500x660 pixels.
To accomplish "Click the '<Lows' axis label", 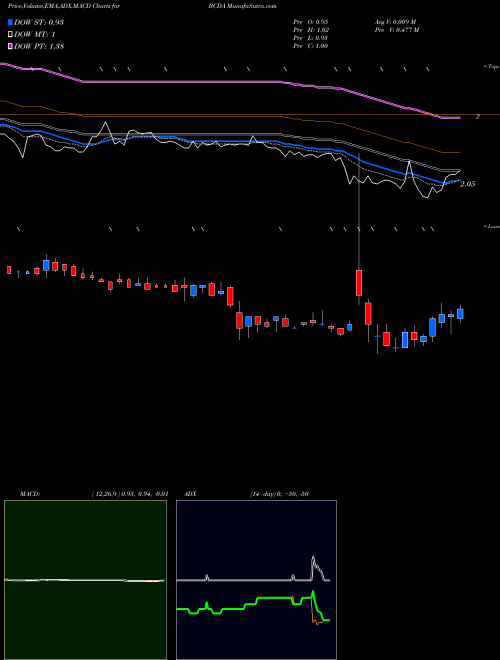I will click(x=491, y=226).
